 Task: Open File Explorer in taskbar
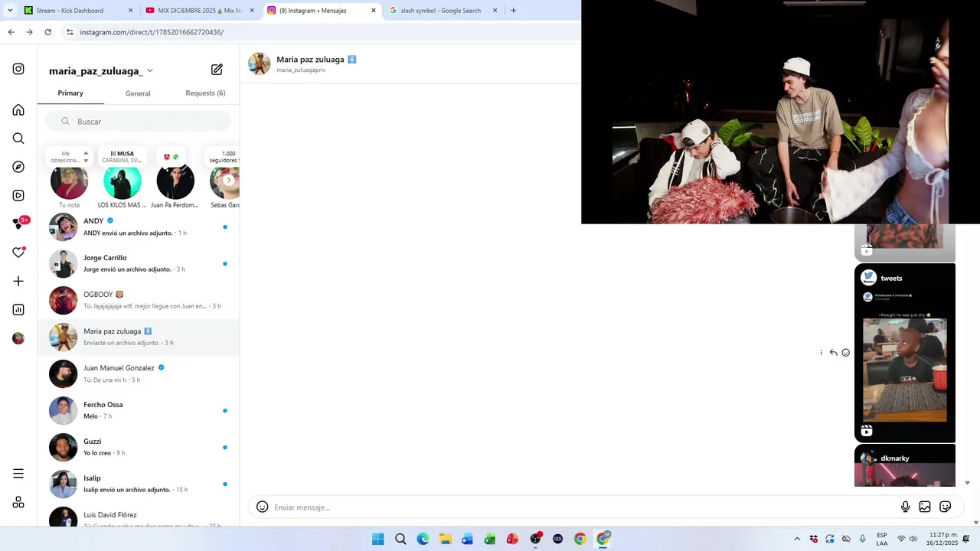[445, 539]
